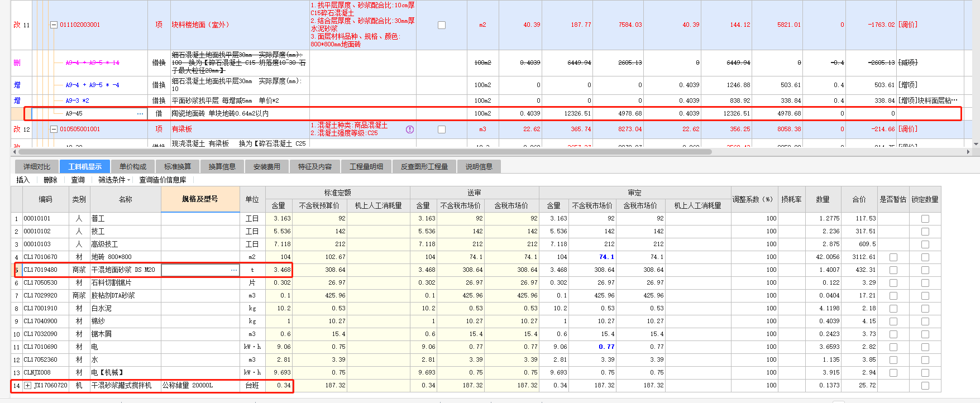
Task: Click purple warning icon on 有梁板 row
Action: pyautogui.click(x=410, y=129)
